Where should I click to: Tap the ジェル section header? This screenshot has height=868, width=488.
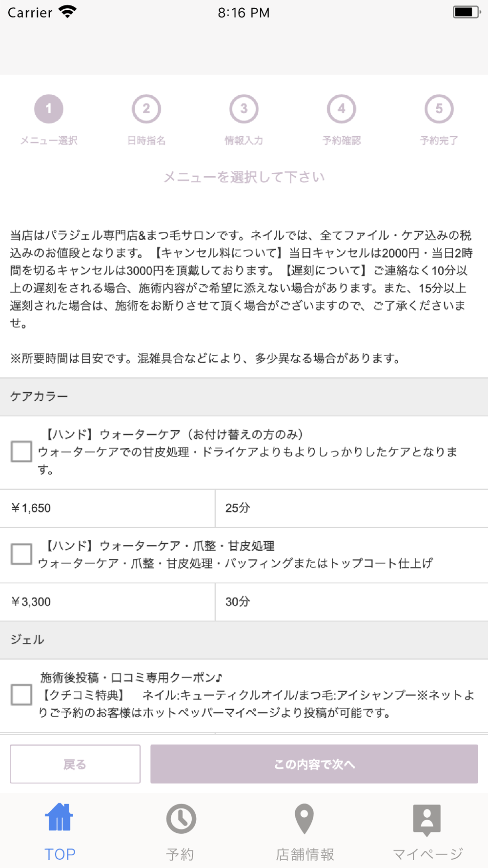click(244, 640)
